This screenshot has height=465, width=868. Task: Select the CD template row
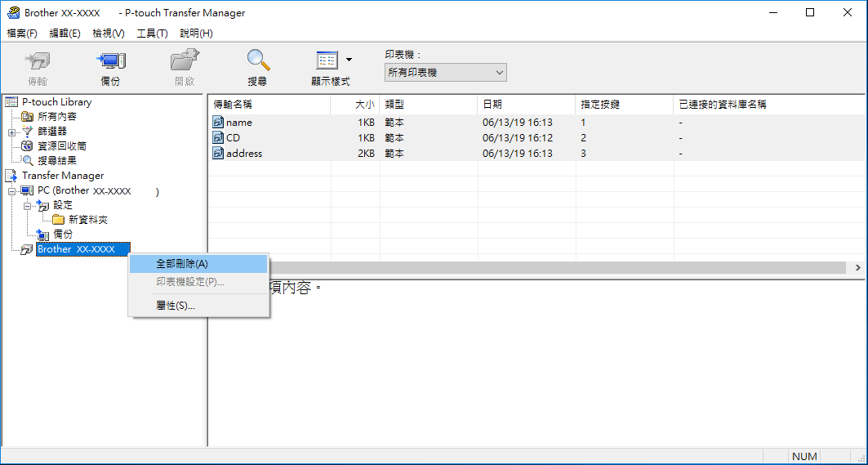coord(537,138)
